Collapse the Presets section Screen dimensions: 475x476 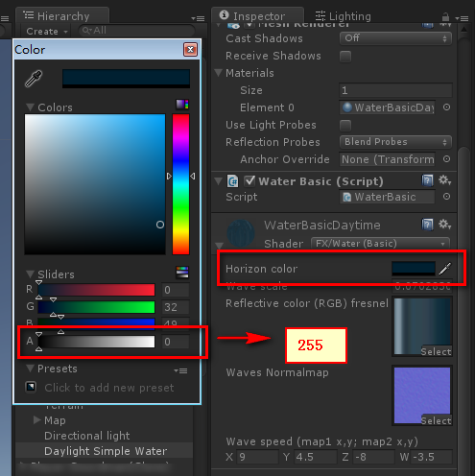point(31,369)
